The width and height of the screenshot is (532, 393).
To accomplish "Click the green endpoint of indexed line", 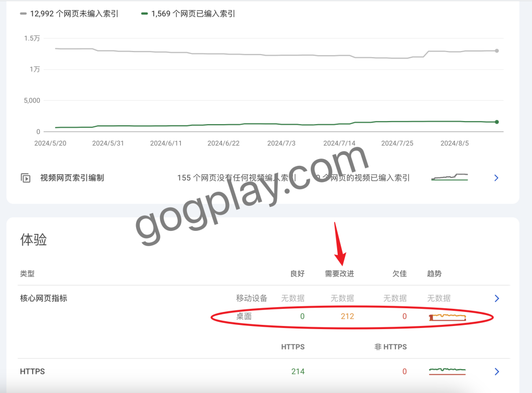I will 497,122.
